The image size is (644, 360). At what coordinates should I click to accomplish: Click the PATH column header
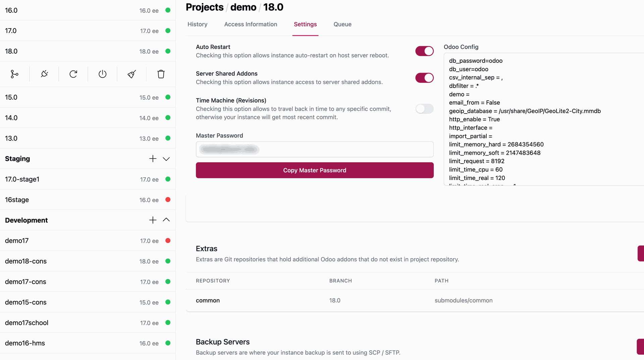coord(441,281)
